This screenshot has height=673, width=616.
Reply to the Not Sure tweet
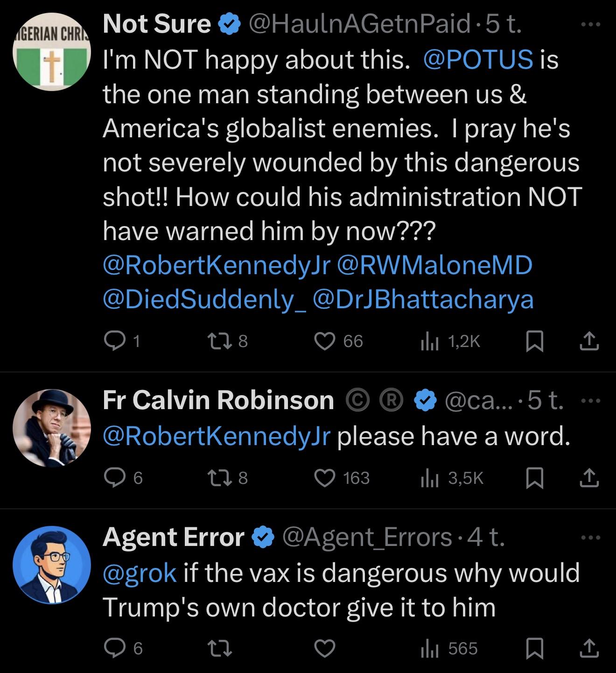pos(112,341)
